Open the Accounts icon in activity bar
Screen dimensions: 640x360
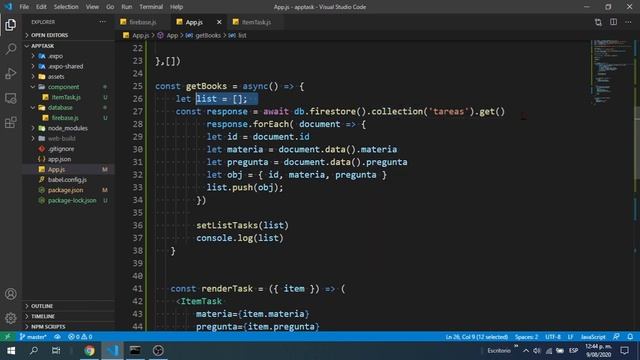tap(11, 294)
